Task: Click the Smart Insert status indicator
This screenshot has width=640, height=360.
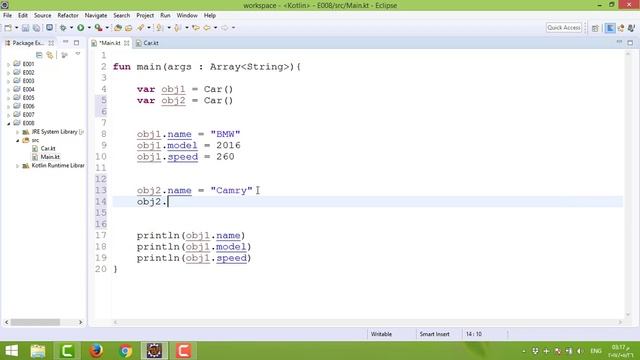Action: [434, 334]
